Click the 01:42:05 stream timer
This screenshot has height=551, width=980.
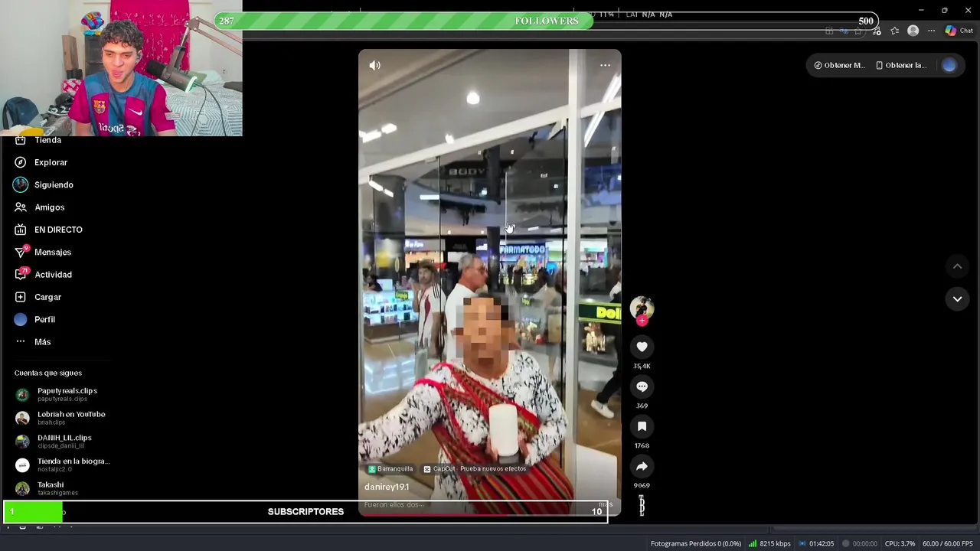coord(816,544)
